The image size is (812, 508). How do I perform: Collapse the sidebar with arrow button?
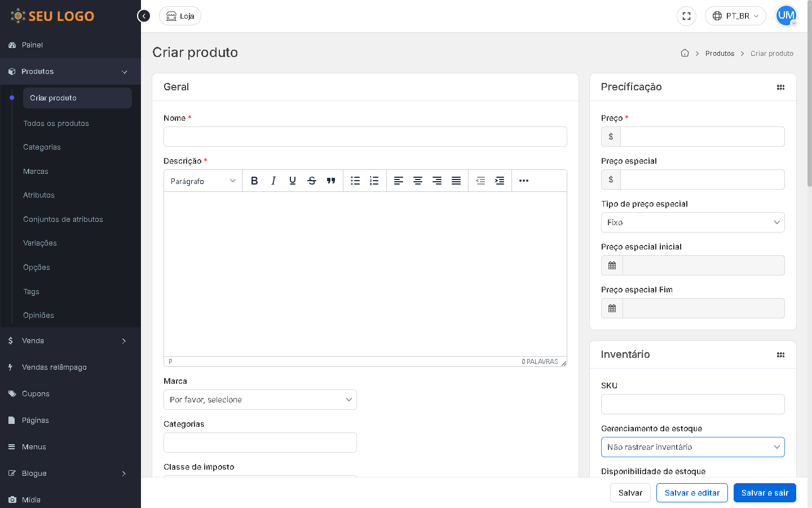click(144, 16)
